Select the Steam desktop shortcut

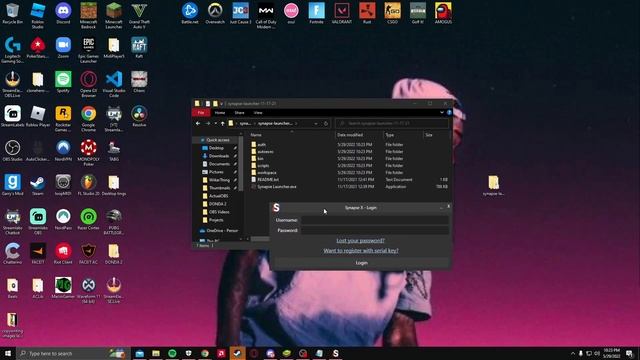38,185
